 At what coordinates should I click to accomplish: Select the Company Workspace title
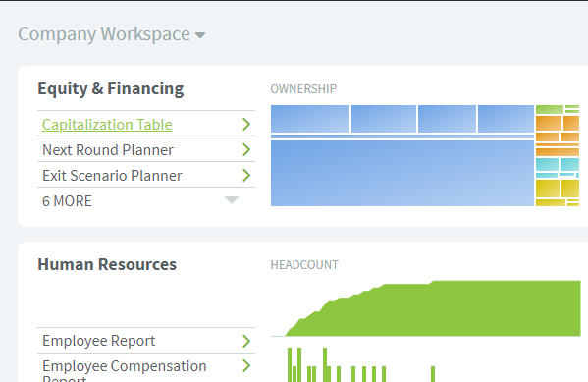click(104, 34)
